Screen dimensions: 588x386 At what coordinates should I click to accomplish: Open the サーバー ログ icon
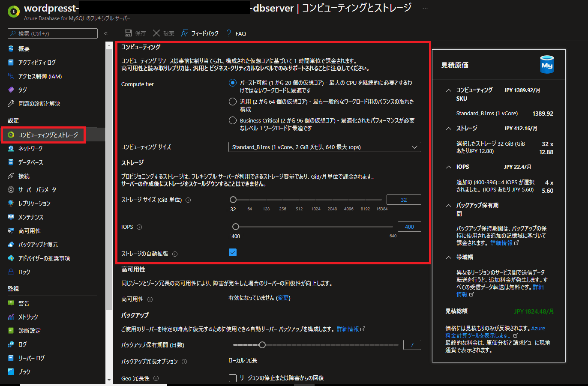[x=11, y=358]
